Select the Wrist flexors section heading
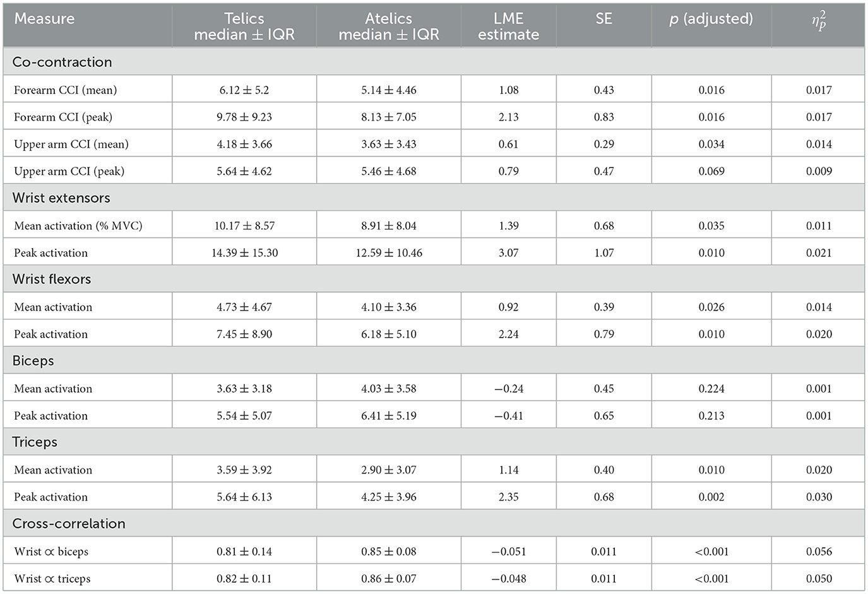This screenshot has width=868, height=594. point(52,280)
